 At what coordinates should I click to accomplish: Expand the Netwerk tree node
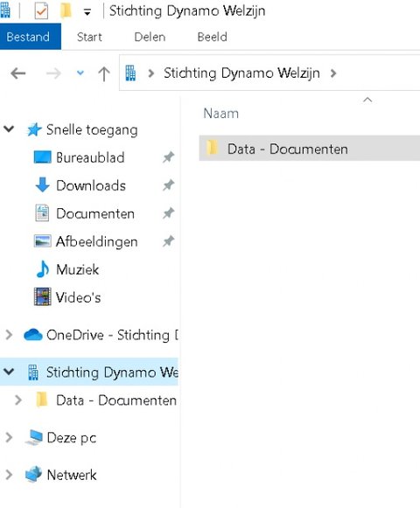tap(9, 475)
